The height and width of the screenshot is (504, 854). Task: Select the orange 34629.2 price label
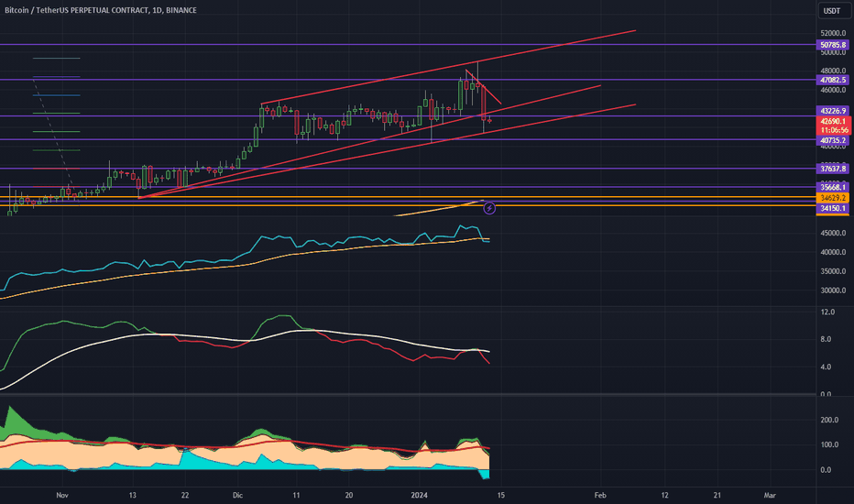coord(833,198)
